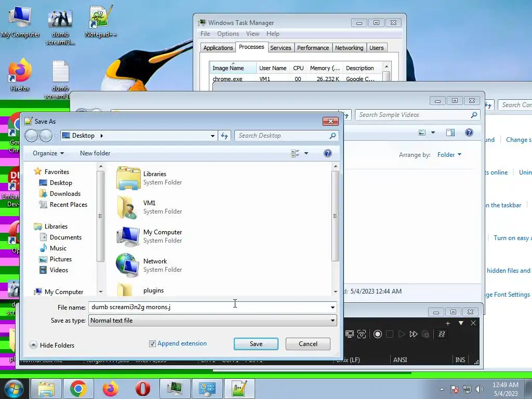
Task: Click the preview pane icon in Sample Videos window
Action: coord(450,132)
